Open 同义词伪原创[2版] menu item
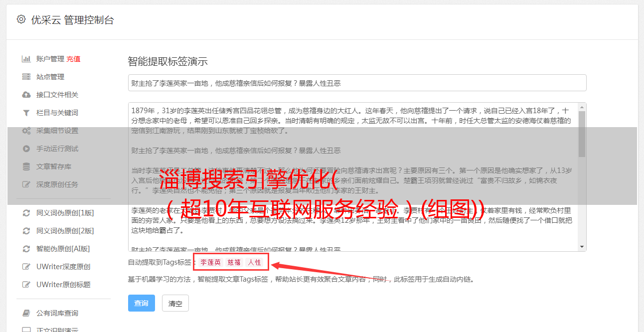Image resolution: width=644 pixels, height=332 pixels. (65, 231)
